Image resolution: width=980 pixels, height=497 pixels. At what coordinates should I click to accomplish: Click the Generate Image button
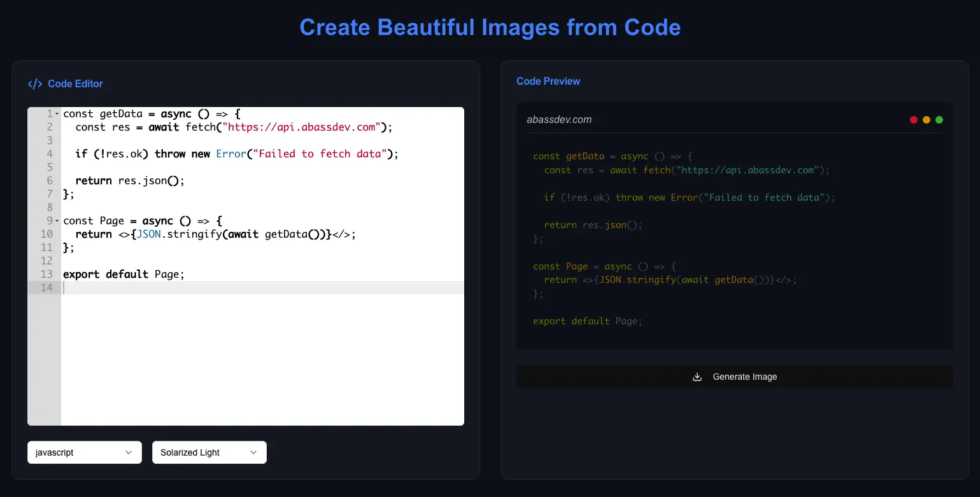pyautogui.click(x=735, y=377)
